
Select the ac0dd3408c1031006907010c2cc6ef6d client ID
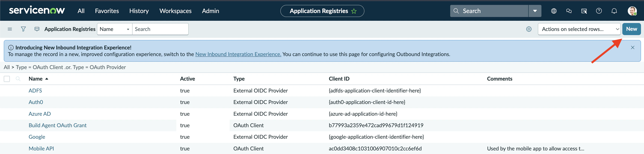[375, 149]
